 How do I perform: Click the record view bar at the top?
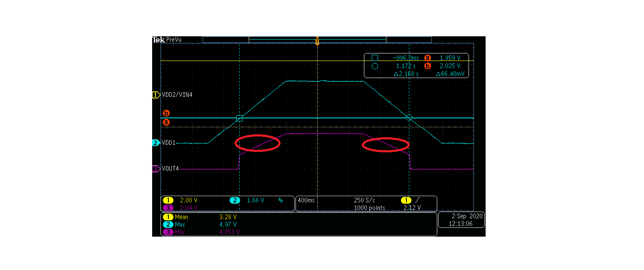tap(317, 40)
